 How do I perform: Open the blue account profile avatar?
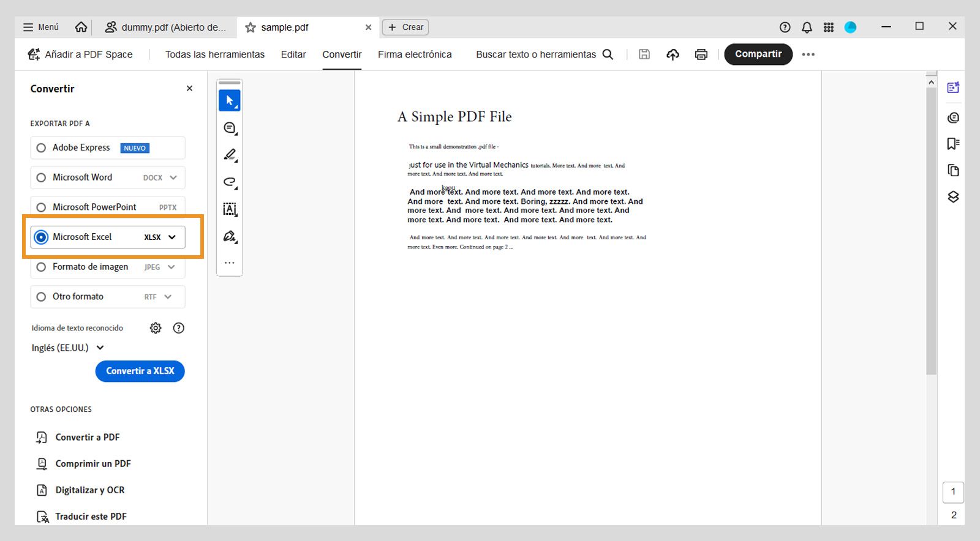(x=850, y=27)
